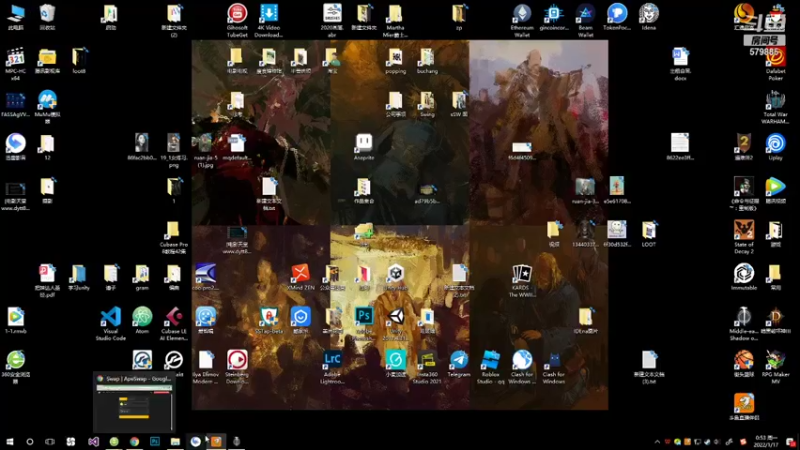This screenshot has height=450, width=800.
Task: Open the gincoincore desktop shortcut
Action: pyautogui.click(x=554, y=17)
